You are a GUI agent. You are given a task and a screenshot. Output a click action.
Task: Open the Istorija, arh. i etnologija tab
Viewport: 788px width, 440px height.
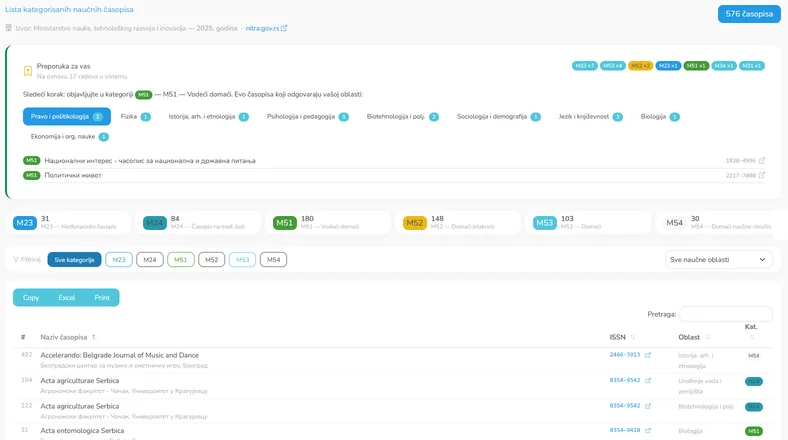pyautogui.click(x=209, y=117)
